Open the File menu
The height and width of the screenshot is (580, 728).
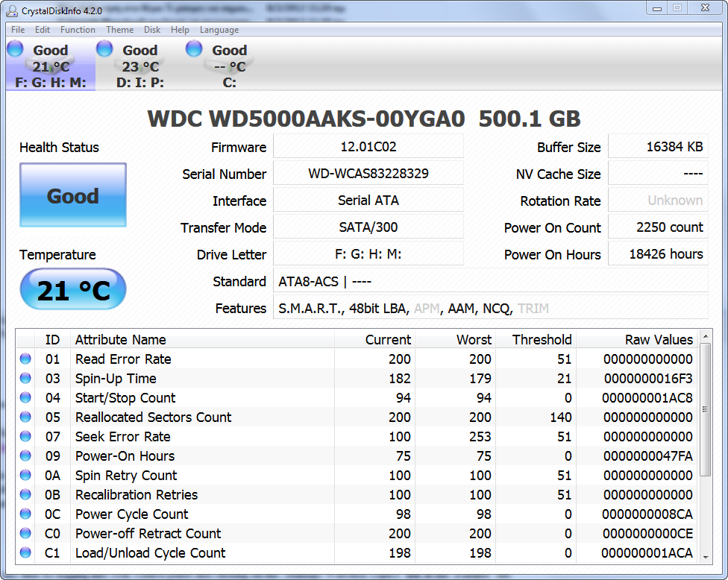tap(18, 30)
